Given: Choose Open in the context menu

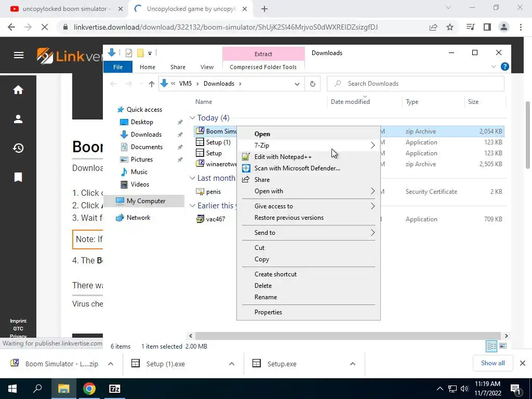Looking at the screenshot, I should [309, 134].
